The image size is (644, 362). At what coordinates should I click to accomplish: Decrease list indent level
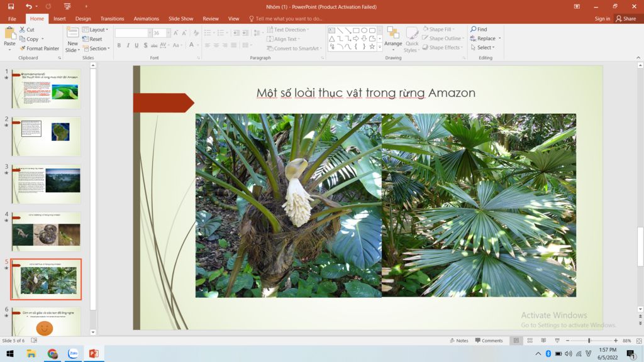(236, 33)
